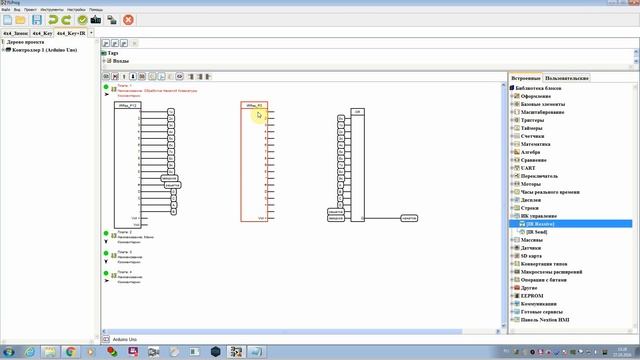Open Internet Explorer from the taskbar
The height and width of the screenshot is (360, 640).
(x=29, y=352)
